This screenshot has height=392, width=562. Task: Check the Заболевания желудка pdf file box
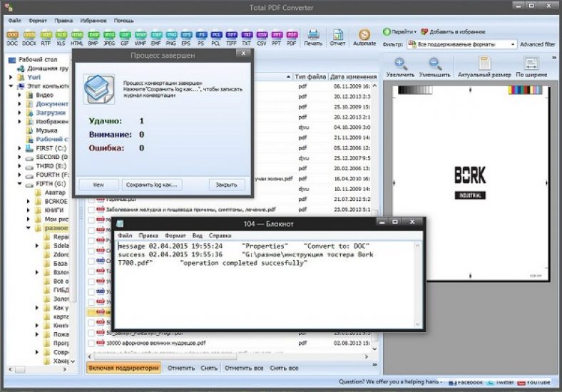(x=91, y=210)
